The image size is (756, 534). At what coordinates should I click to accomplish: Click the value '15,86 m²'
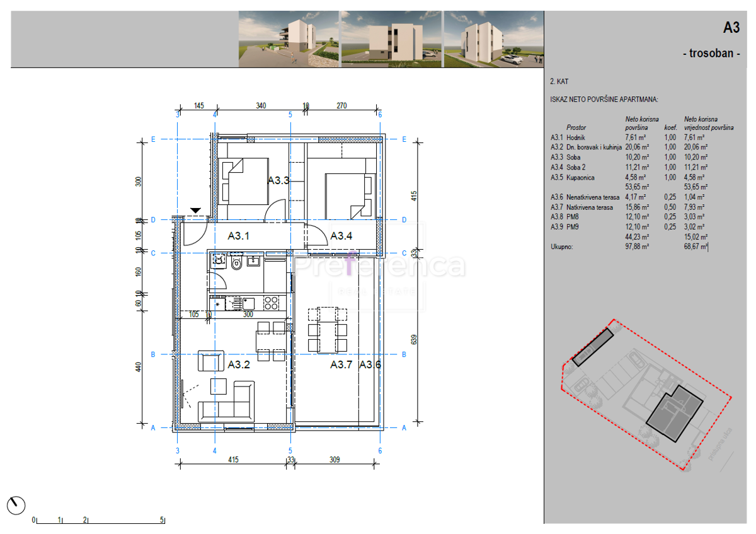click(638, 207)
